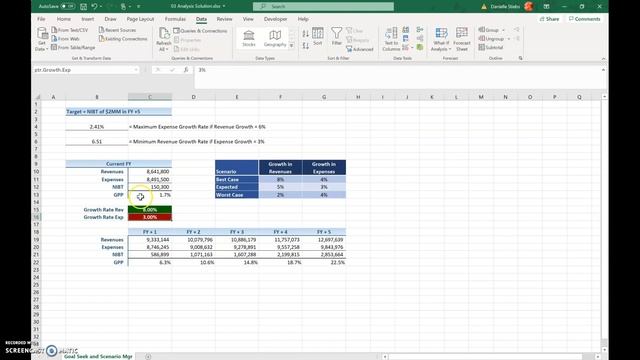Select the Stocks data type
The image size is (640, 360).
[249, 38]
